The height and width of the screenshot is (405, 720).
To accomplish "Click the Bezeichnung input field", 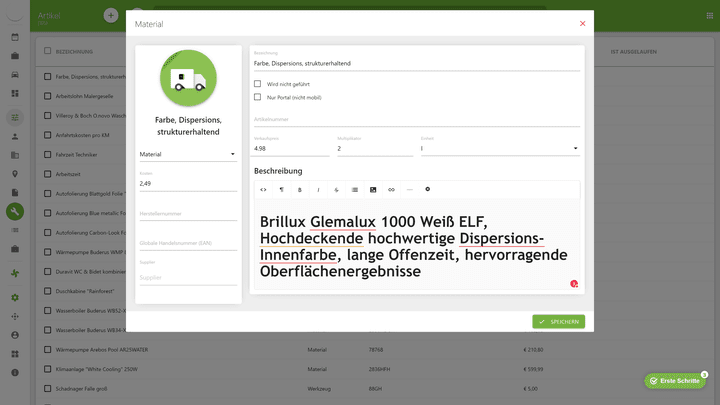I will 416,63.
